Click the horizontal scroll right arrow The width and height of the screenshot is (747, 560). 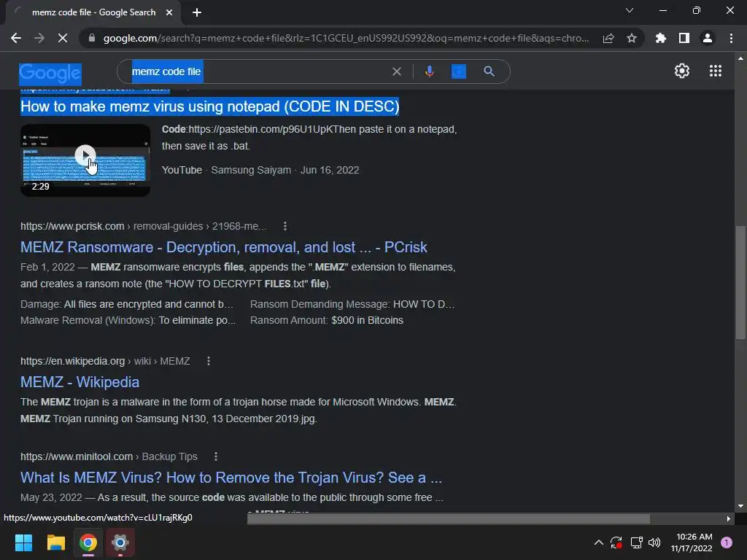[x=728, y=518]
